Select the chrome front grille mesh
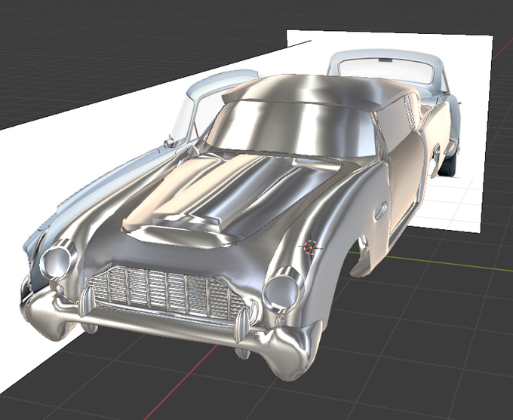The image size is (513, 420). pyautogui.click(x=167, y=293)
